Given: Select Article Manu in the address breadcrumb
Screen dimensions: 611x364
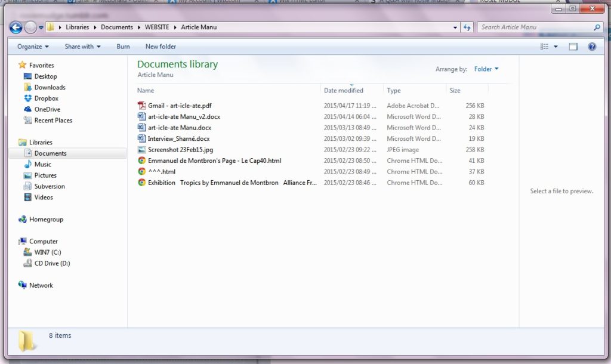Looking at the screenshot, I should tap(199, 27).
